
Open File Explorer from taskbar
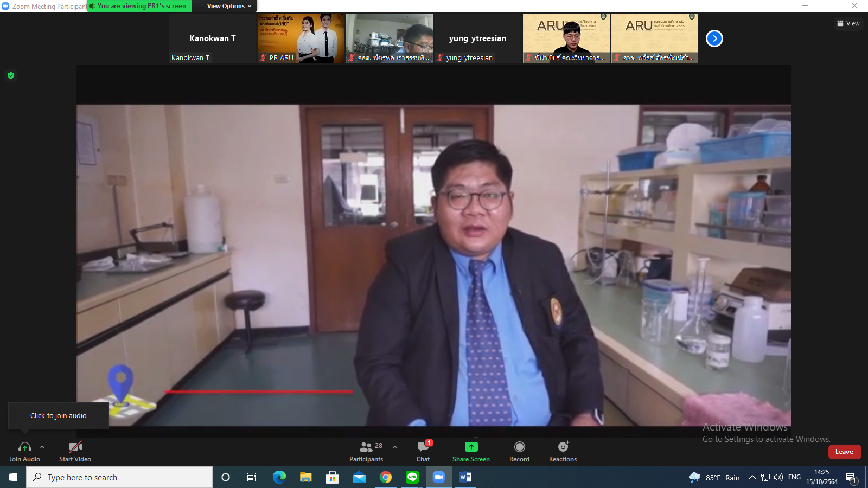tap(305, 477)
